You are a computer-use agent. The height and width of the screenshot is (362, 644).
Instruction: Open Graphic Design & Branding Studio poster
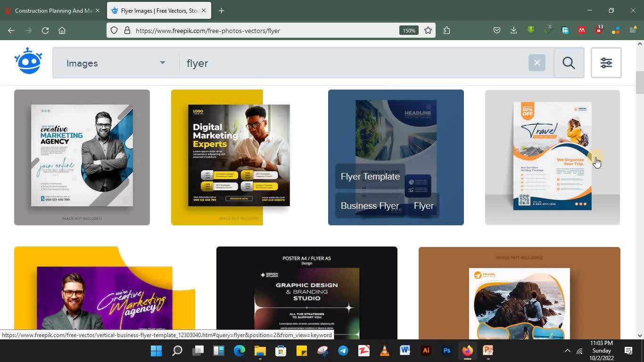[x=307, y=292]
